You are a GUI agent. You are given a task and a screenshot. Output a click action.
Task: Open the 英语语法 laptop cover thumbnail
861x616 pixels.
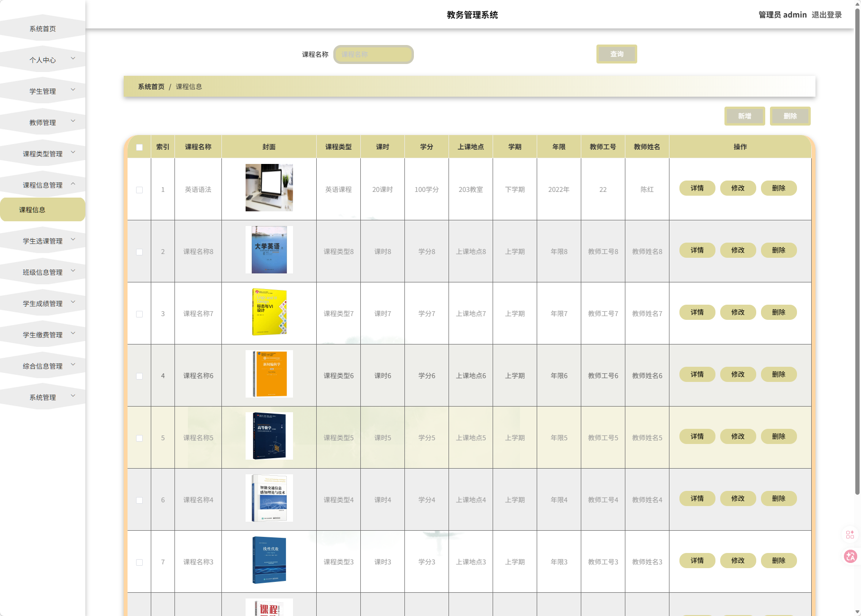[269, 188]
